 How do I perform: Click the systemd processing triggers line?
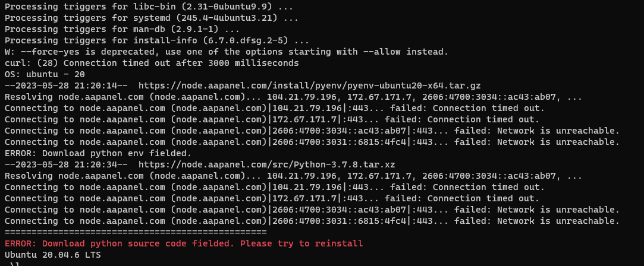(152, 18)
